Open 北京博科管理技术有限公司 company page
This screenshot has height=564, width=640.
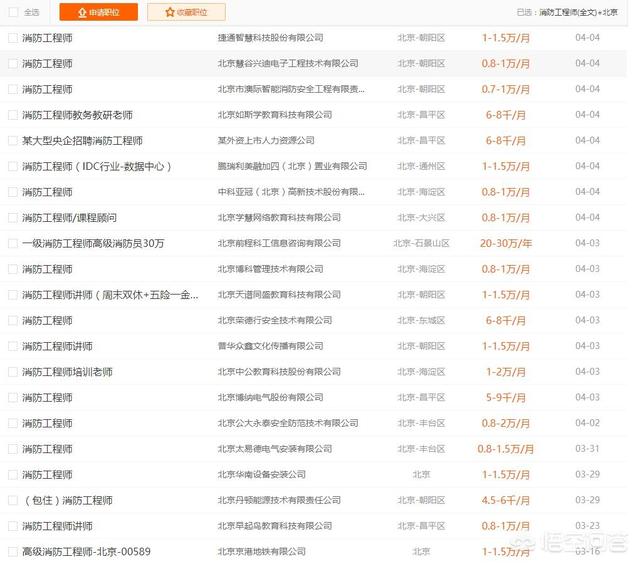[x=270, y=269]
